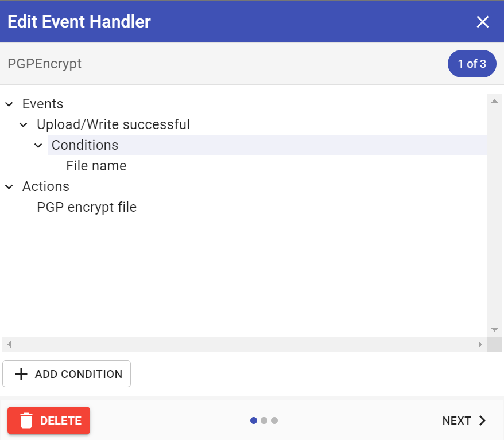
Task: Select the File name condition
Action: pos(96,166)
